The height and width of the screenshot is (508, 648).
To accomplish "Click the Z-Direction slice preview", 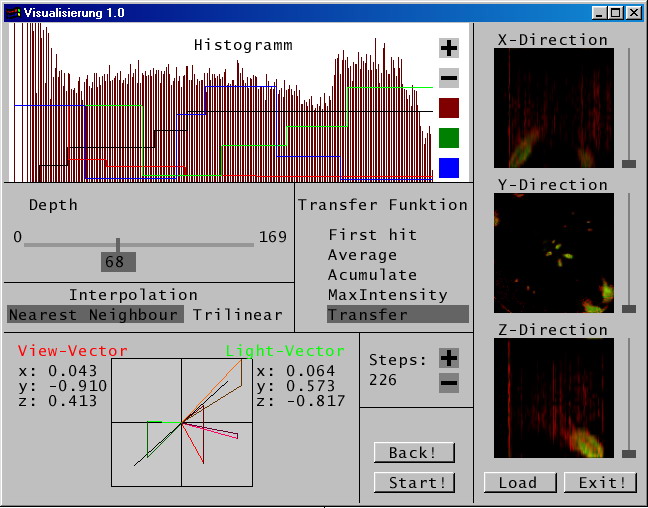I will (x=554, y=398).
